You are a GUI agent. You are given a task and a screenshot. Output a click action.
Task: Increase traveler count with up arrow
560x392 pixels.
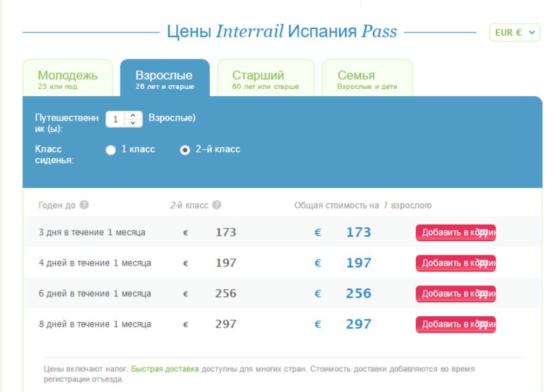pos(133,115)
